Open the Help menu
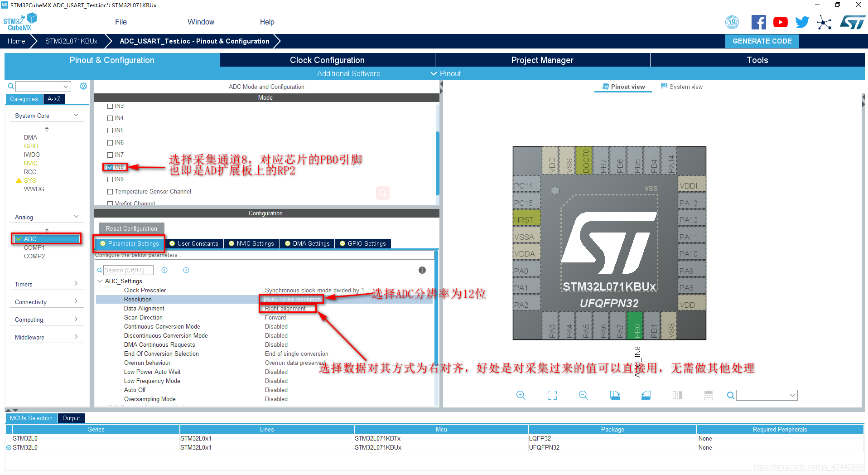The width and height of the screenshot is (868, 475). point(267,22)
